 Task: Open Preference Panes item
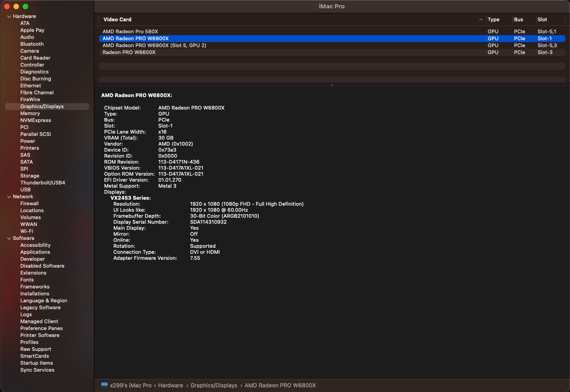42,328
